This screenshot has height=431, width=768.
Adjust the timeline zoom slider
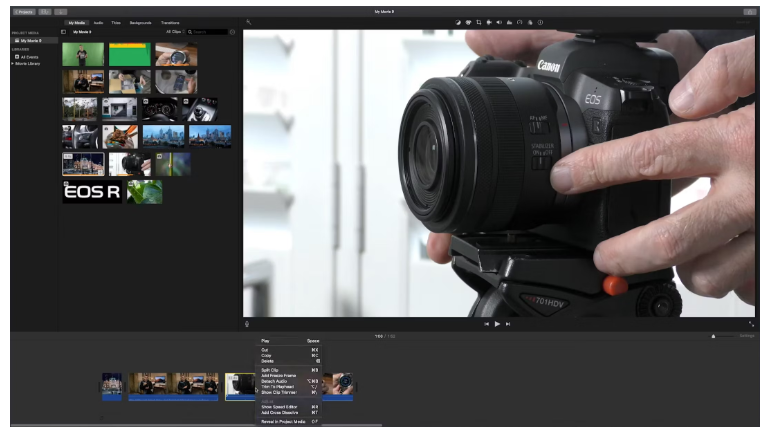coord(722,336)
